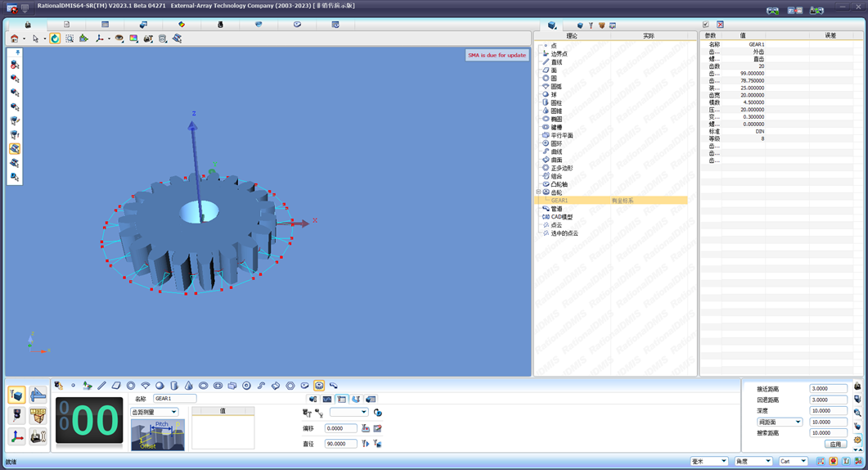The width and height of the screenshot is (868, 470).
Task: Select the gear feature icon in bottom toolbar
Action: click(319, 386)
